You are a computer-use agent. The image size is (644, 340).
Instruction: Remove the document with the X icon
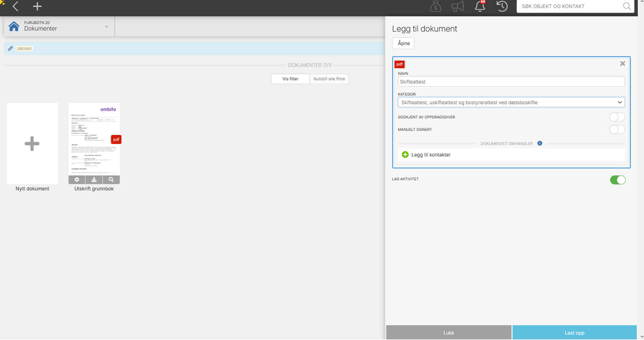[622, 64]
